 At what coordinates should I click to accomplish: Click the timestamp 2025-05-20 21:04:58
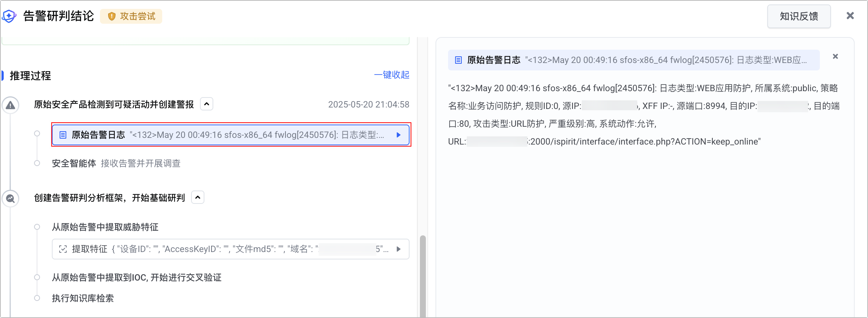pos(369,105)
